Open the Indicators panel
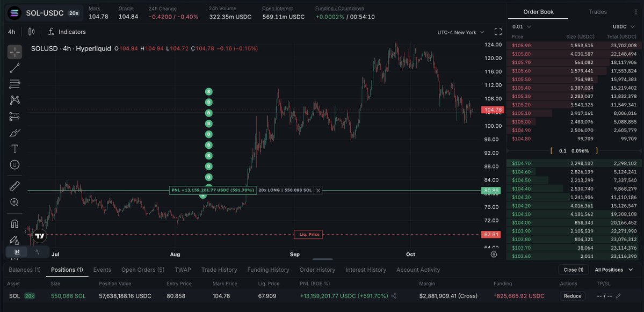Image resolution: width=644 pixels, height=312 pixels. [67, 32]
